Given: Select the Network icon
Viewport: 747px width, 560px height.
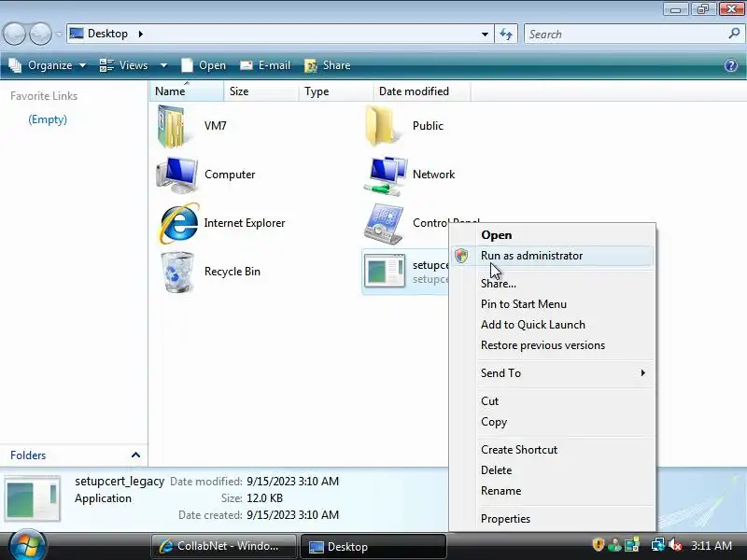Looking at the screenshot, I should [386, 175].
